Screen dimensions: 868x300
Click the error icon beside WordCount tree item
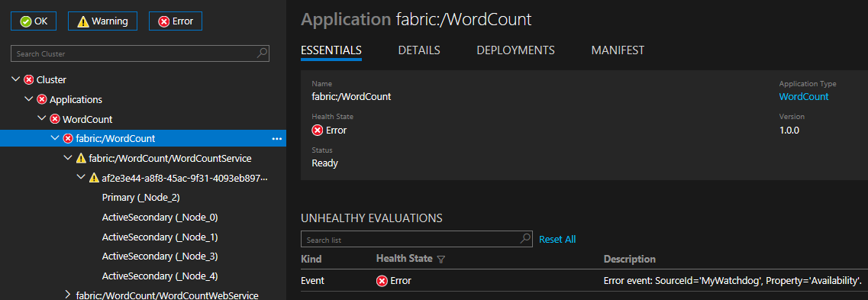coord(56,119)
